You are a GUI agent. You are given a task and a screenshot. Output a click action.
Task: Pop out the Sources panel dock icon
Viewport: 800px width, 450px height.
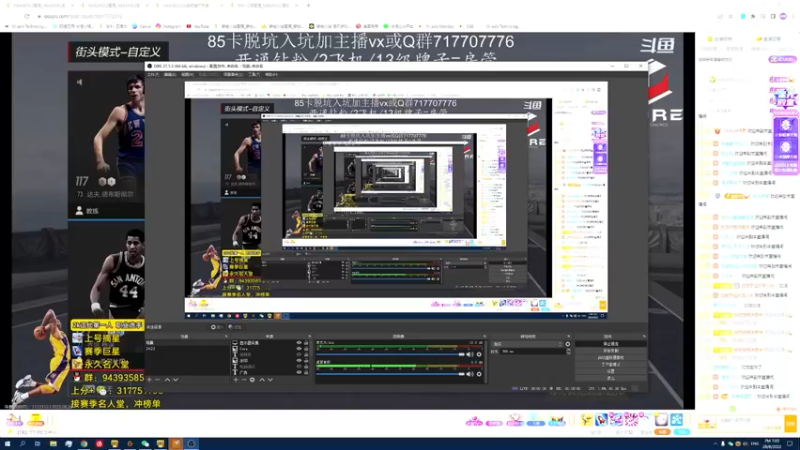coord(309,337)
